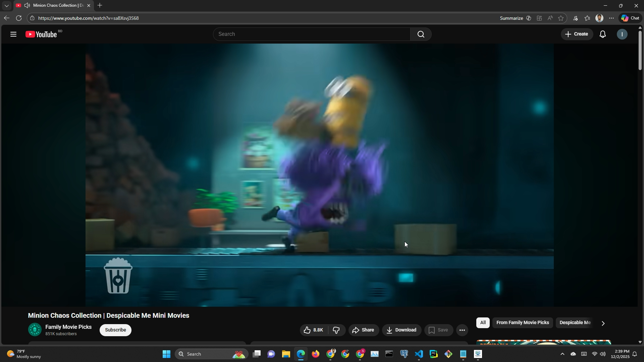Screen dimensions: 644x362
Task: Add page to browser favorites star
Action: tap(561, 18)
